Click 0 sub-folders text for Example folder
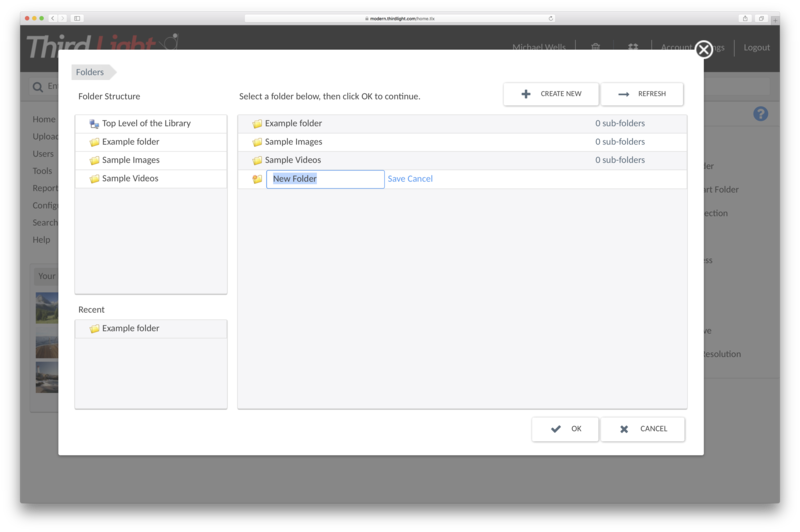This screenshot has height=532, width=800. point(620,123)
